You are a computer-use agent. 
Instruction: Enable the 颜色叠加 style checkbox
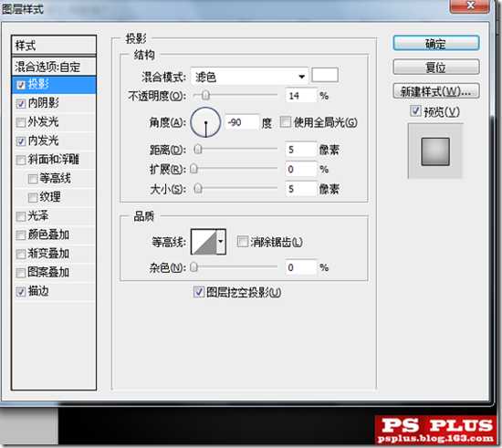pos(21,234)
